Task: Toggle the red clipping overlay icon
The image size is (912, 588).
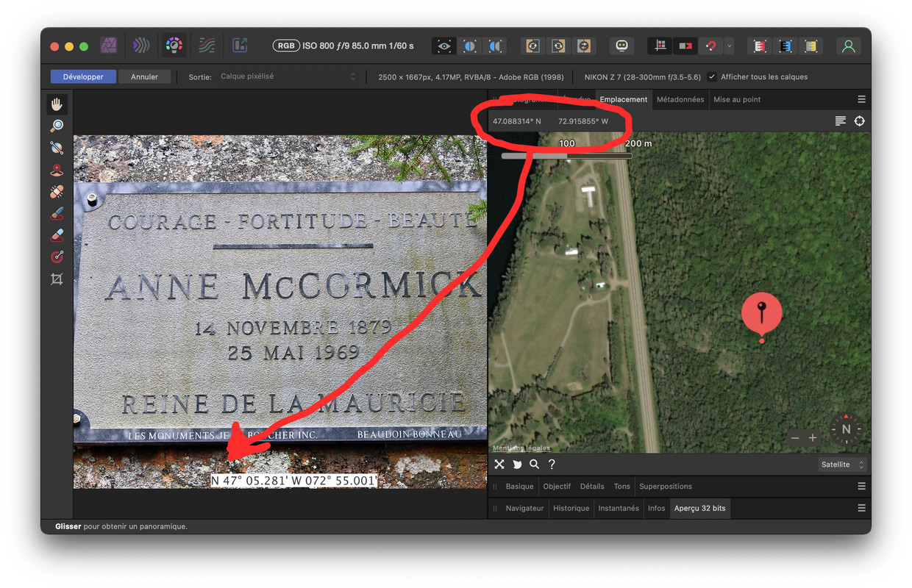Action: [685, 46]
